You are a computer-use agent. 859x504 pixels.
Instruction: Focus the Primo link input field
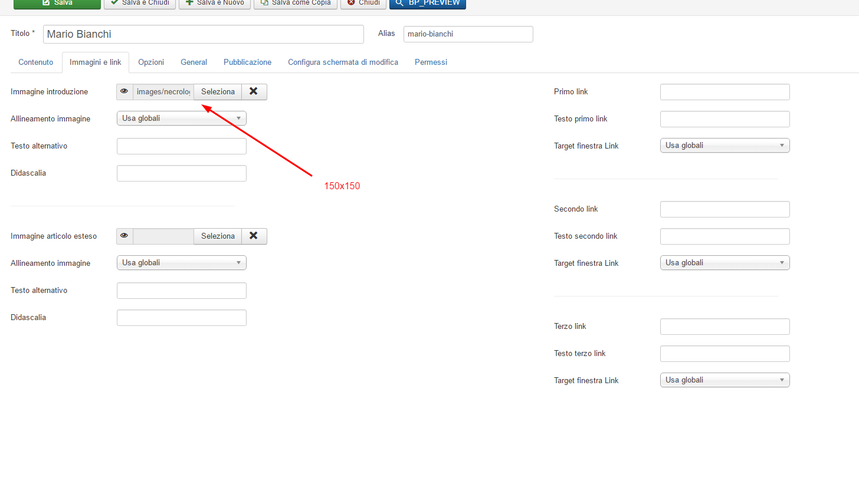[x=725, y=92]
